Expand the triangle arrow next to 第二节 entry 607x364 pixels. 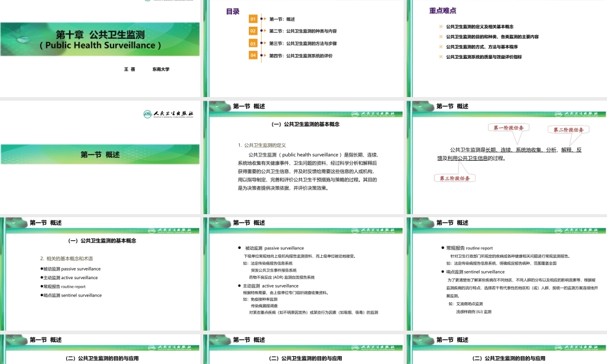point(265,31)
